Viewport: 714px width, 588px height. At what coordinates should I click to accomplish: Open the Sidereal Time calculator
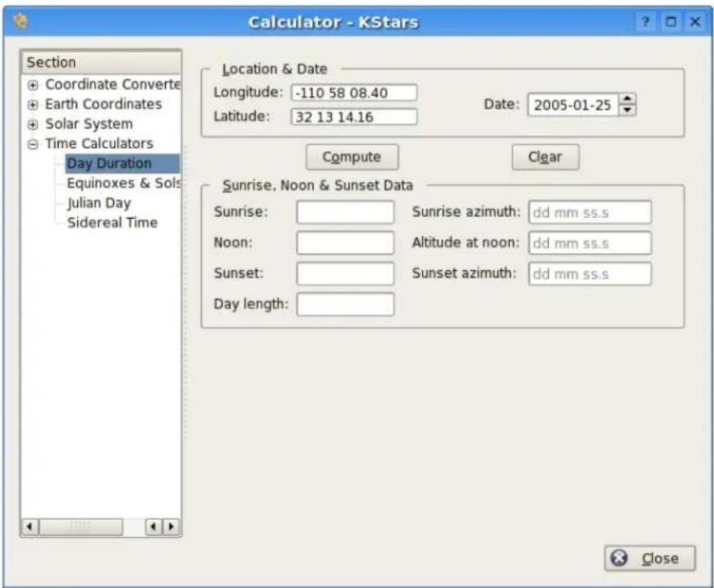click(112, 222)
